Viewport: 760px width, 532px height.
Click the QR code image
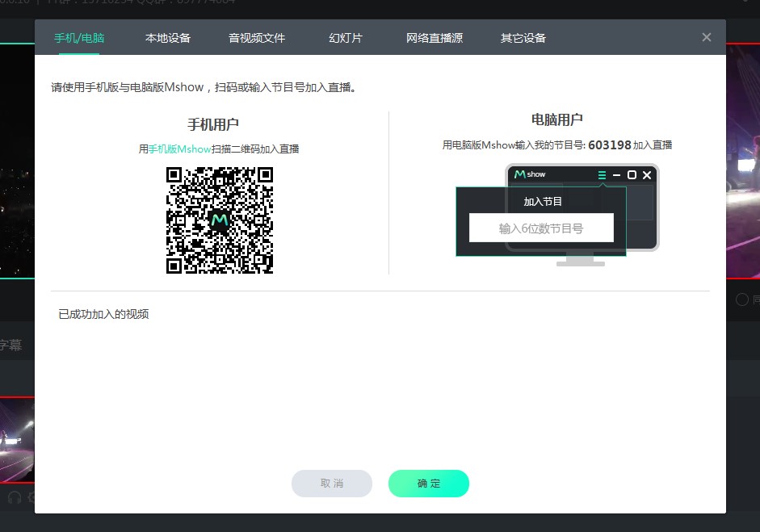click(x=220, y=220)
